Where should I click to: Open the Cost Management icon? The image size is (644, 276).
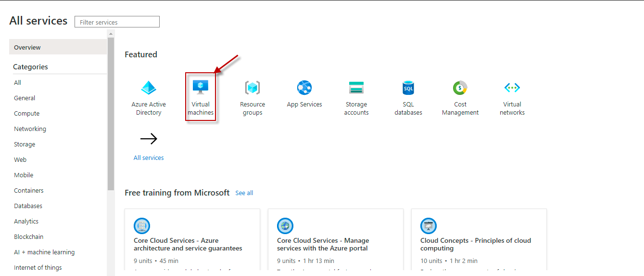460,88
